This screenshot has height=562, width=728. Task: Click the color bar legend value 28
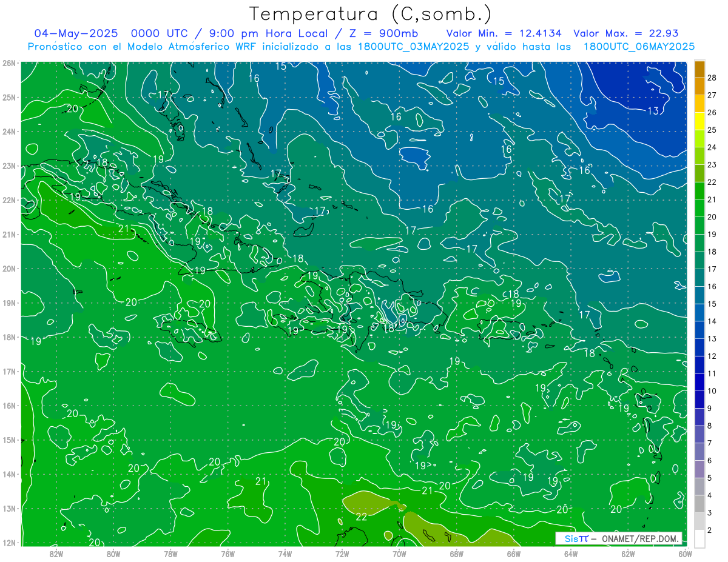[712, 78]
